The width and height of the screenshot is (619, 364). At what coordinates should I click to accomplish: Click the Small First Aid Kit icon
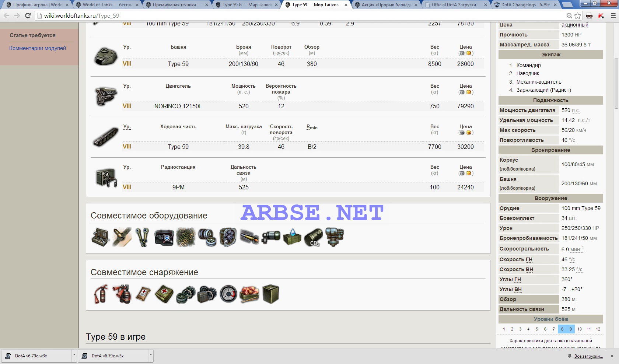(x=143, y=294)
